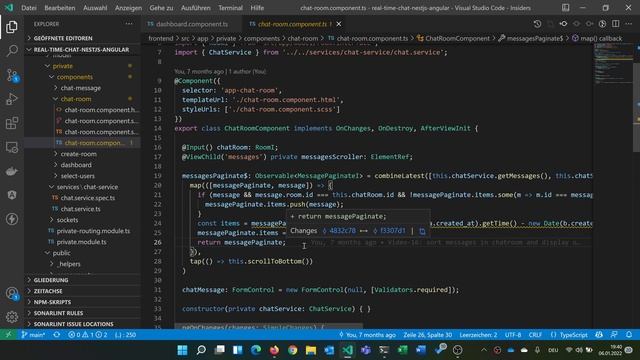The image size is (640, 360).
Task: Open the Explorer view in activity bar
Action: pos(12,27)
